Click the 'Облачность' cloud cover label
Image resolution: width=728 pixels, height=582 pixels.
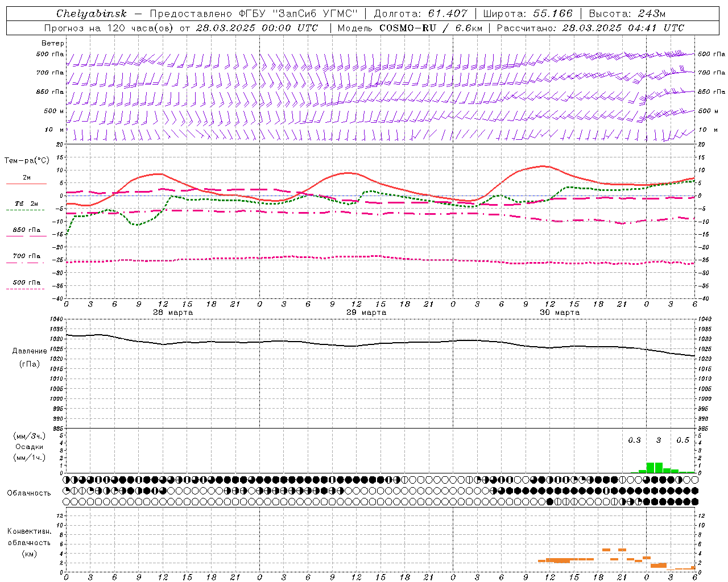tap(29, 493)
